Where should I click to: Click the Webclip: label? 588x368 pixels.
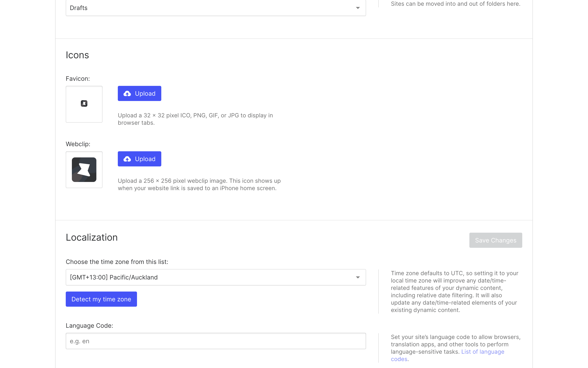[78, 144]
